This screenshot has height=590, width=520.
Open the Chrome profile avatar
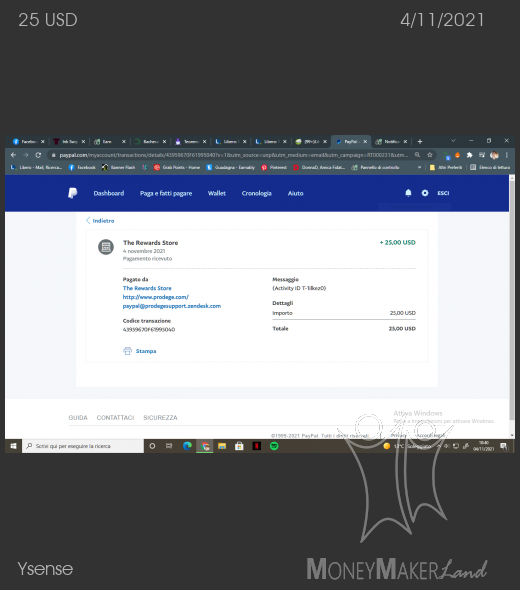click(494, 155)
